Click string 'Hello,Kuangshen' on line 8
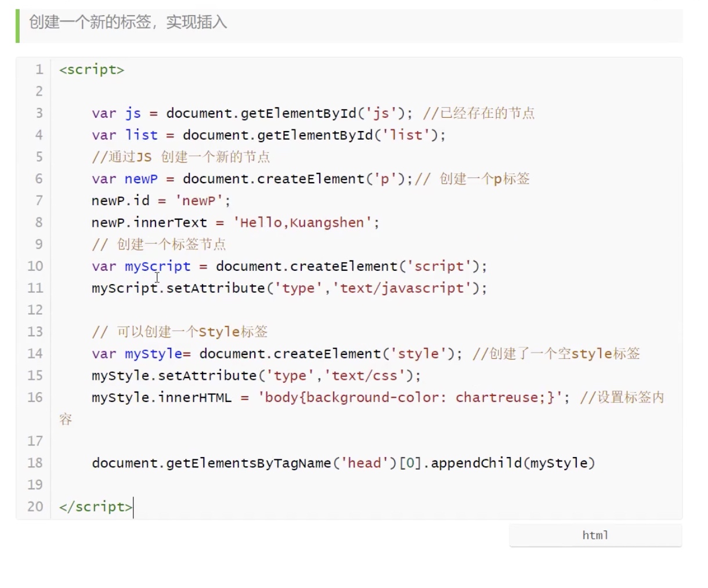The height and width of the screenshot is (588, 708). [x=302, y=223]
